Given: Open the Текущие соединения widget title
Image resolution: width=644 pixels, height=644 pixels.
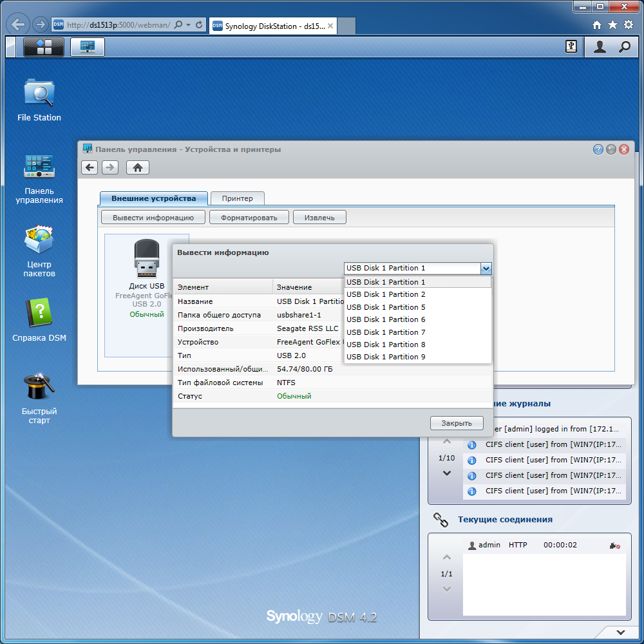Looking at the screenshot, I should tap(505, 520).
